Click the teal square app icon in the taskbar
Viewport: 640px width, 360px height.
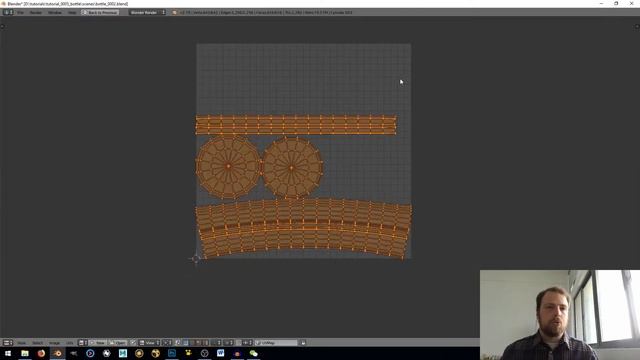point(123,353)
